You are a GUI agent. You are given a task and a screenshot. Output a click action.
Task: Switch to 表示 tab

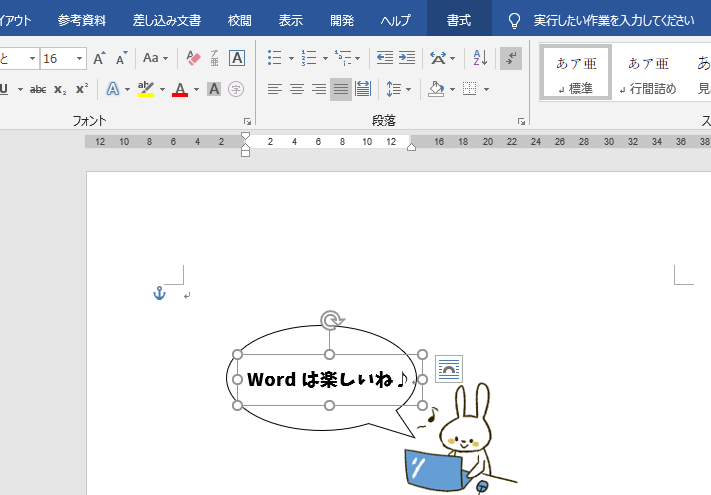tap(291, 20)
